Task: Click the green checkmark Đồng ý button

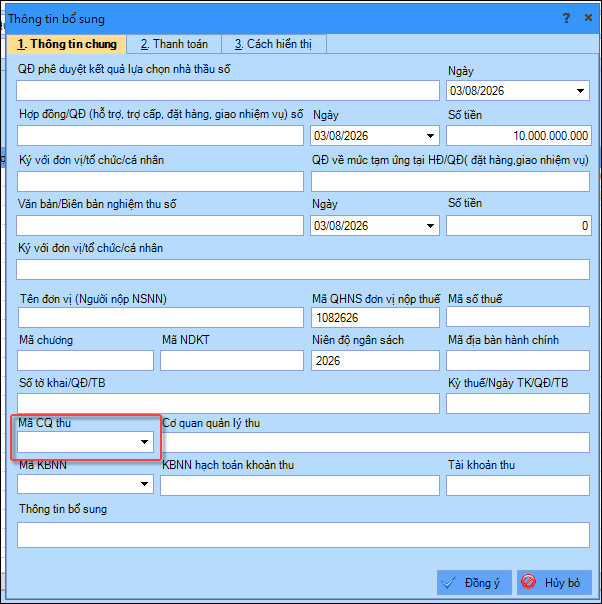Action: (474, 582)
